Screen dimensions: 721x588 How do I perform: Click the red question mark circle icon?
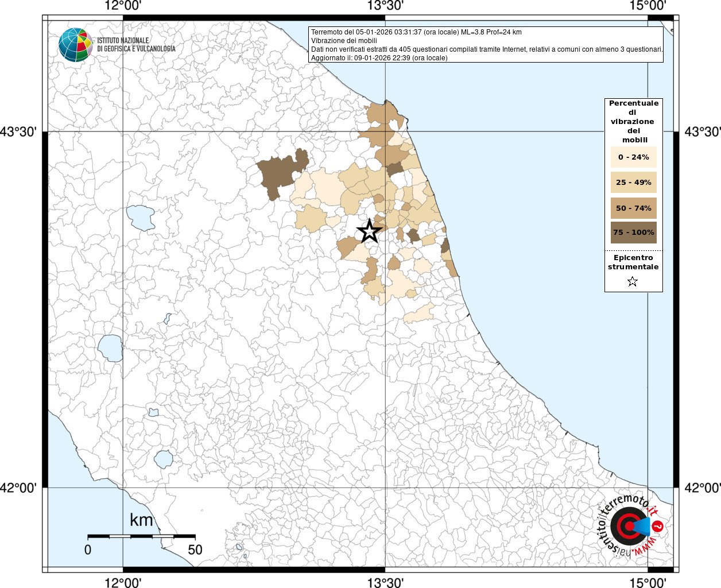pyautogui.click(x=658, y=526)
